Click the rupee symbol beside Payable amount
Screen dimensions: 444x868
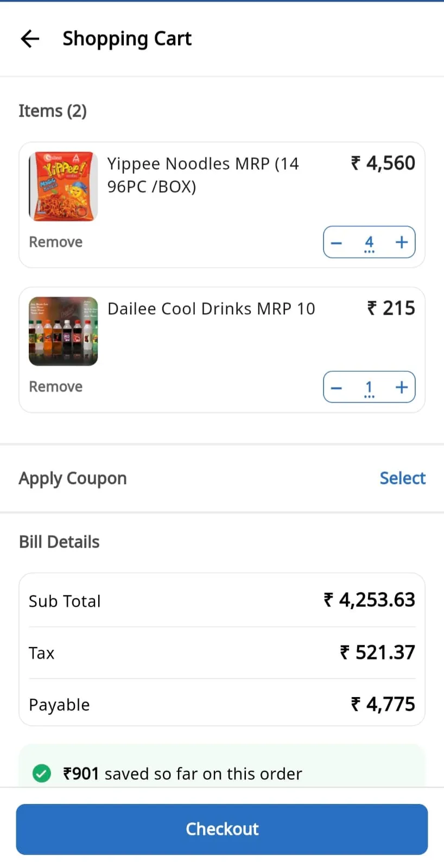[355, 704]
